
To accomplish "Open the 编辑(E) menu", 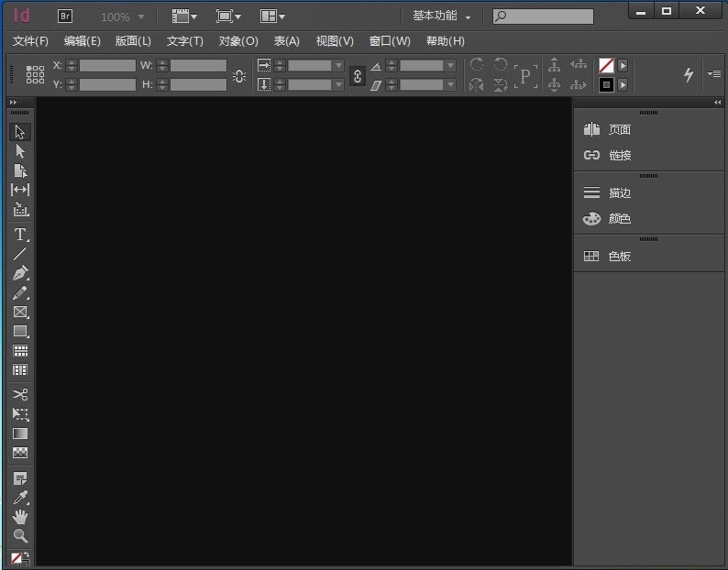I will pyautogui.click(x=83, y=41).
